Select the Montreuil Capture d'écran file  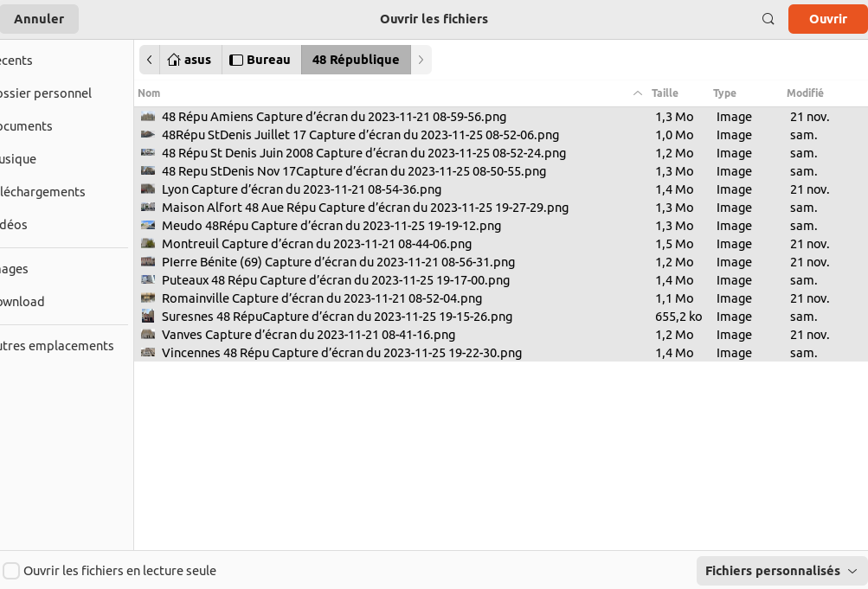coord(317,244)
